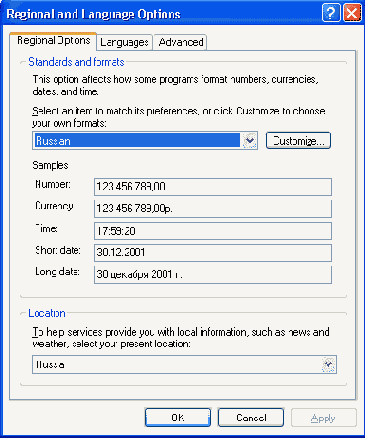Click the Samples label
This screenshot has height=438, width=365.
[50, 165]
